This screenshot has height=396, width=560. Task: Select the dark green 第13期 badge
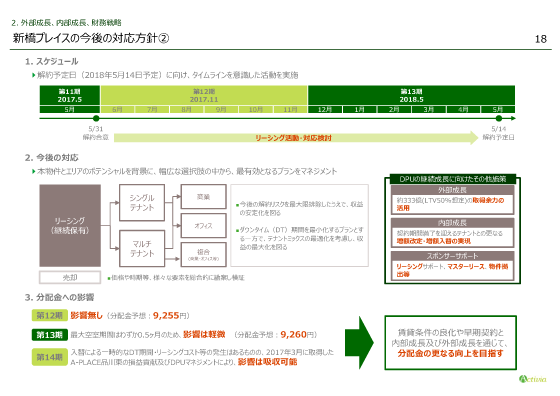[x=50, y=335]
